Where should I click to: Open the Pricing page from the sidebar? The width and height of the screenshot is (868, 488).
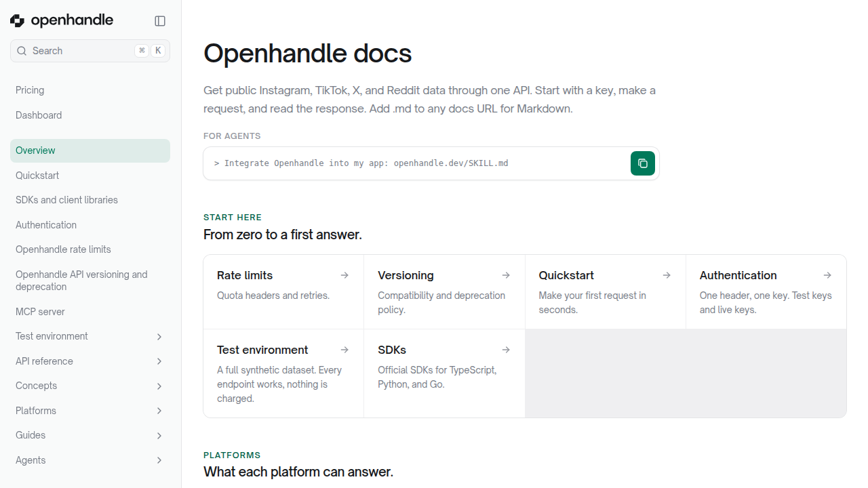[x=90, y=90]
